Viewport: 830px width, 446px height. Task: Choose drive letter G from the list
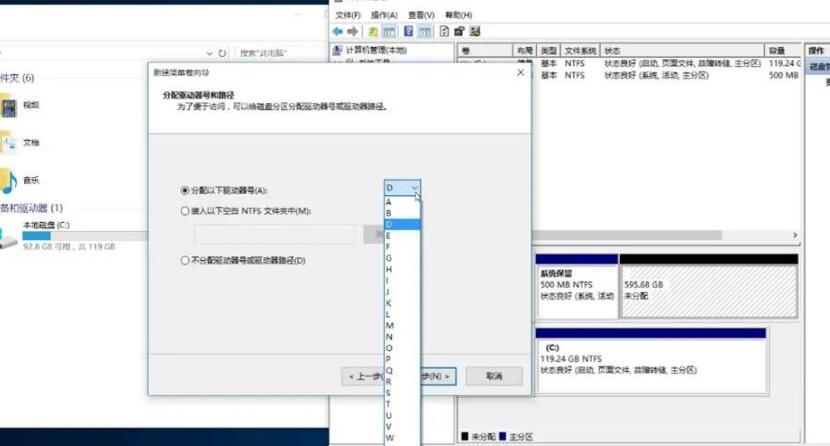[402, 258]
